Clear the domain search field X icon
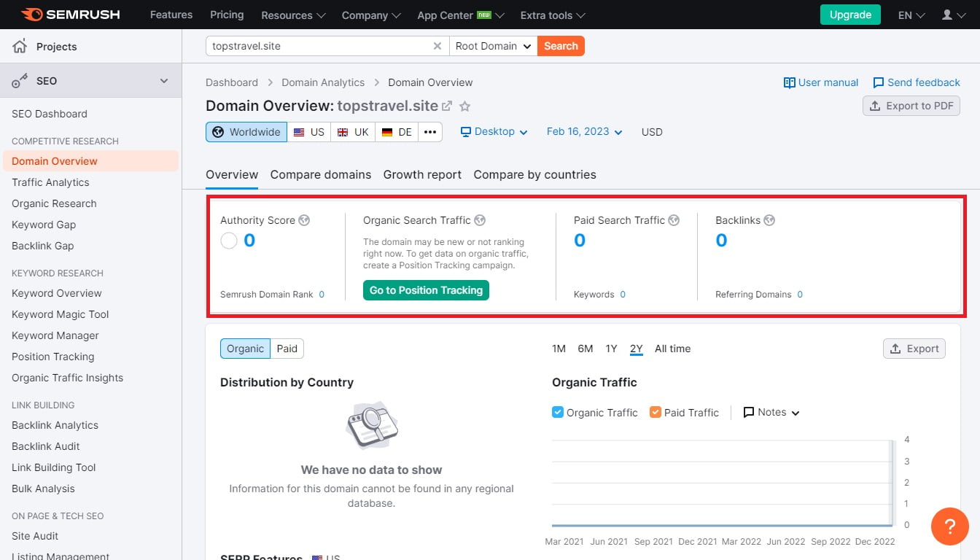The image size is (980, 560). (437, 46)
